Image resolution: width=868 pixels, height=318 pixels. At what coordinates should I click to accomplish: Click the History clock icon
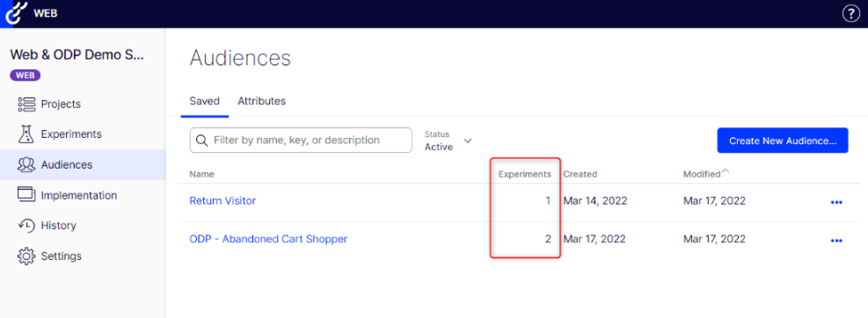coord(26,226)
